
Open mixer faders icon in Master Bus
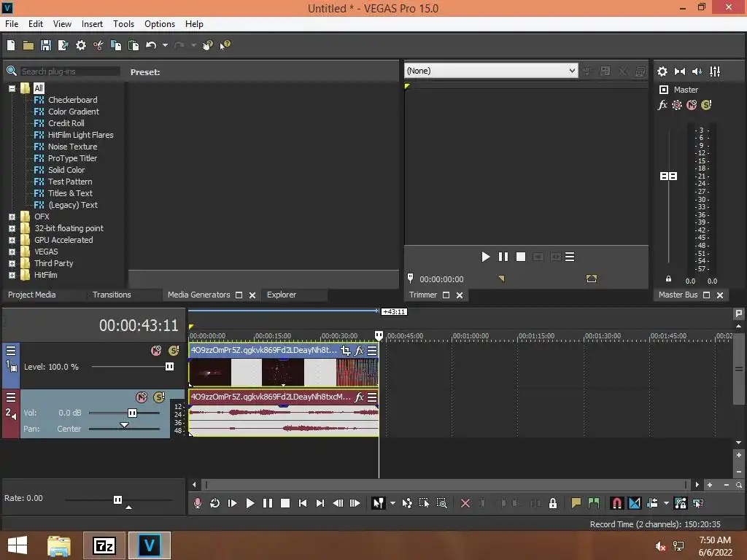(715, 71)
